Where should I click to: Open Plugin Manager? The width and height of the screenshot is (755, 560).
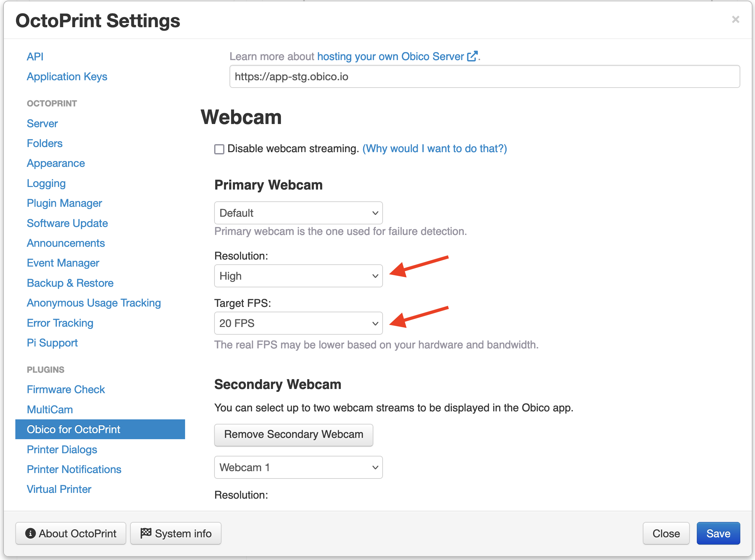coord(64,203)
